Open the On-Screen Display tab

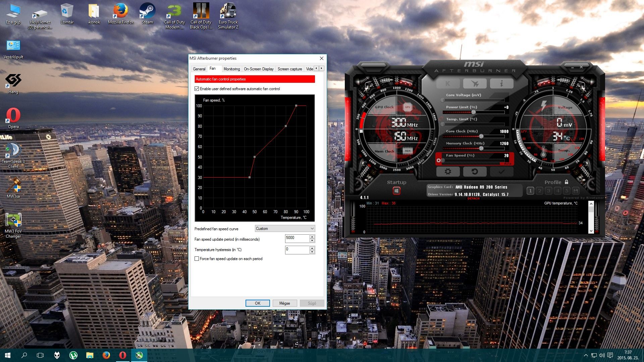[259, 69]
